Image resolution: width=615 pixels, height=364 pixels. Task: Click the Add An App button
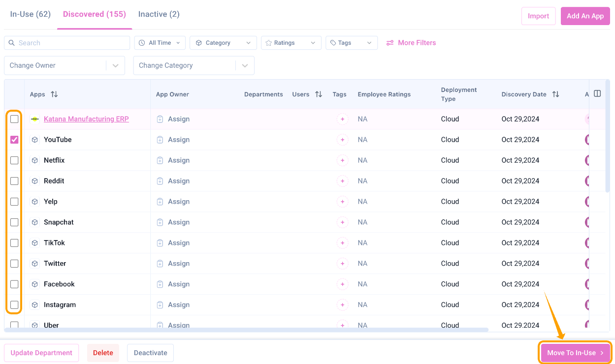coord(585,16)
